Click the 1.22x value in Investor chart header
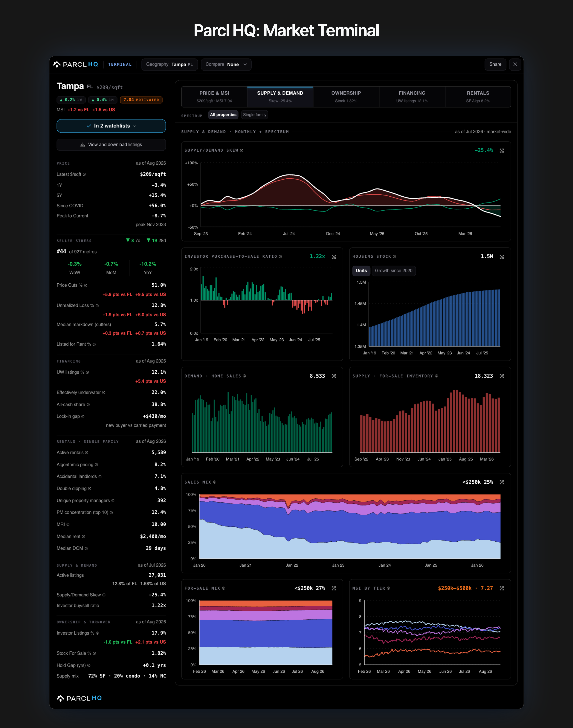 (317, 257)
